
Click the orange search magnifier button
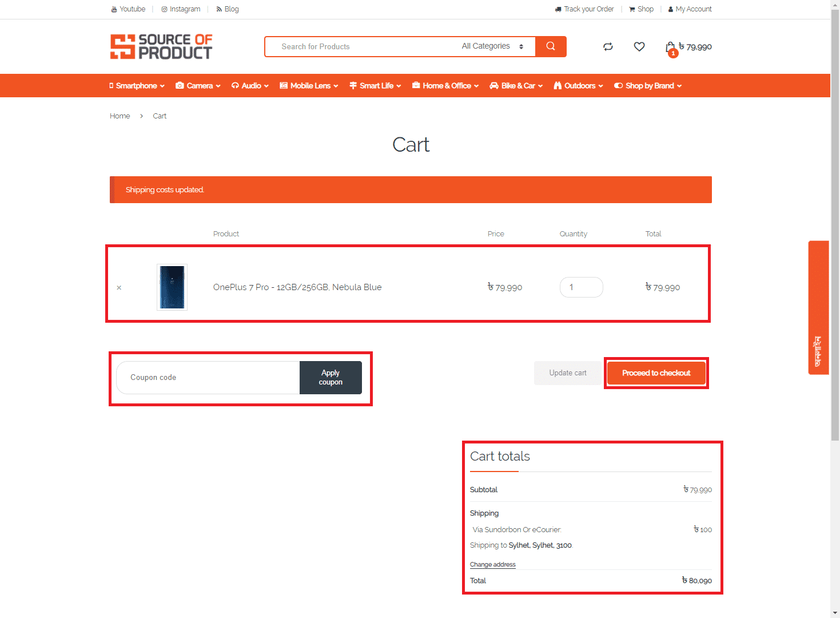551,46
